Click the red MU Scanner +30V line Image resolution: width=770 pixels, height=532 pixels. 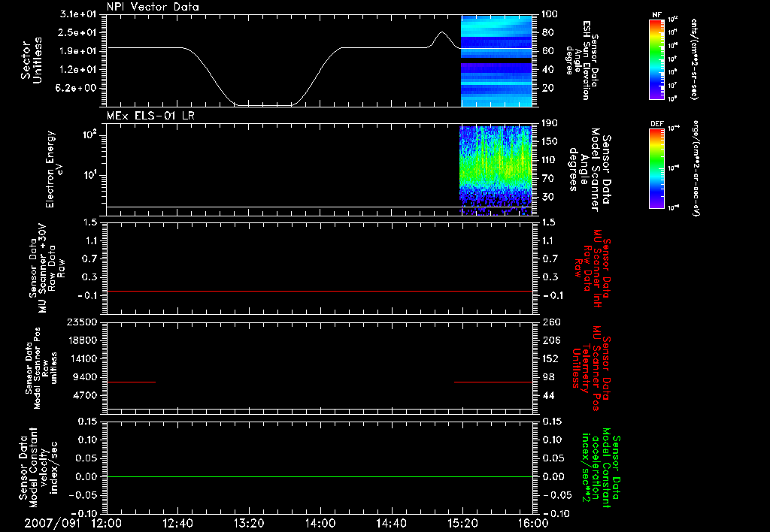319,291
